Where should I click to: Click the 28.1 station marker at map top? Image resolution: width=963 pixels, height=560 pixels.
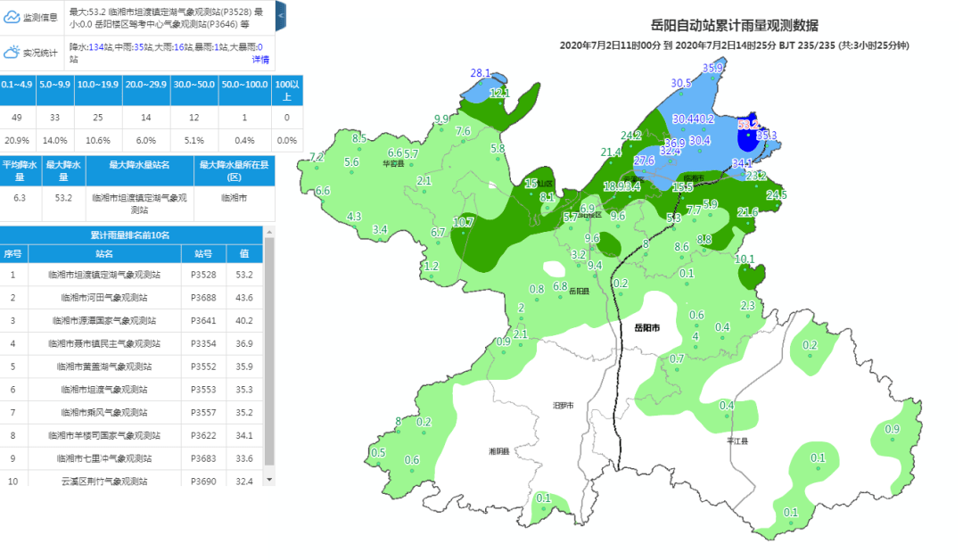point(480,71)
